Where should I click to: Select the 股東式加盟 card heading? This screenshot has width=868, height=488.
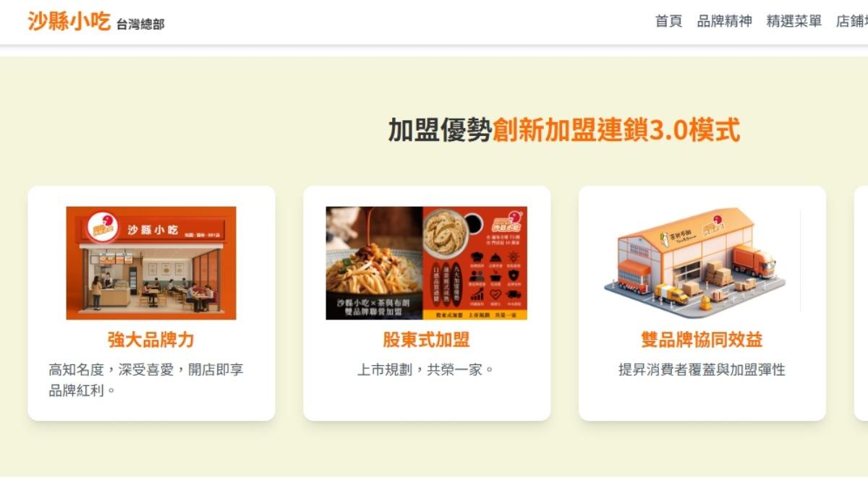click(x=427, y=340)
